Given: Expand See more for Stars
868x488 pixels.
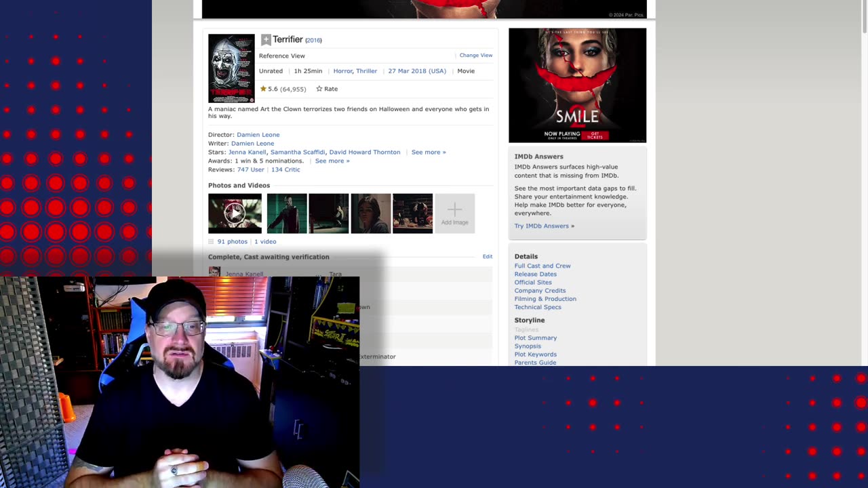Looking at the screenshot, I should (429, 152).
